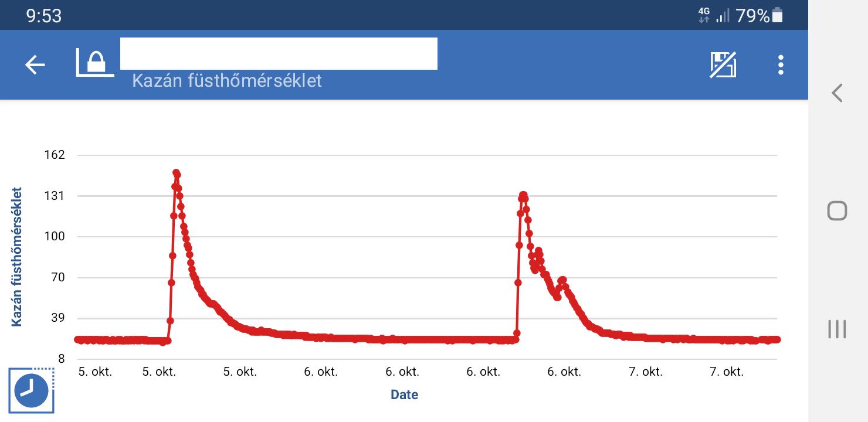Open the three-dot overflow menu
This screenshot has width=868, height=422.
point(781,64)
